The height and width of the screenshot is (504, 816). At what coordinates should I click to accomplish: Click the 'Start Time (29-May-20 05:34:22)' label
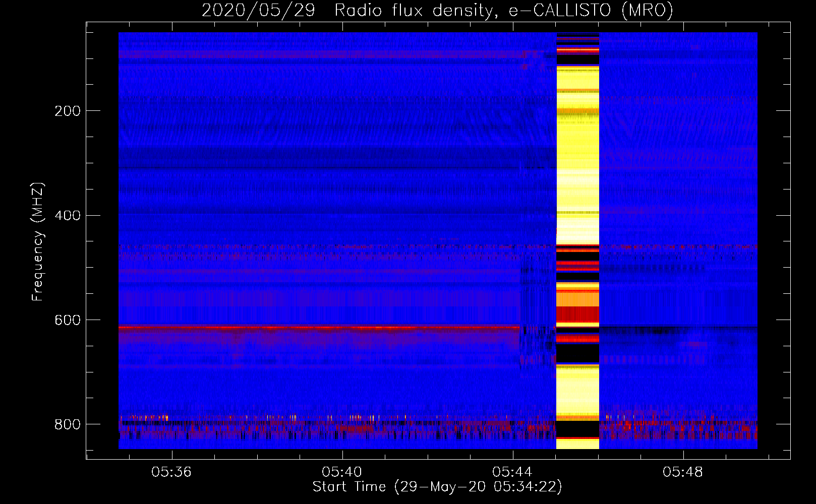point(437,487)
